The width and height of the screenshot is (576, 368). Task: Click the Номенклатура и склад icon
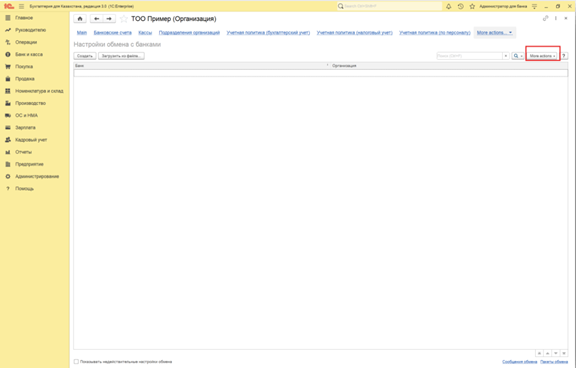tap(8, 91)
